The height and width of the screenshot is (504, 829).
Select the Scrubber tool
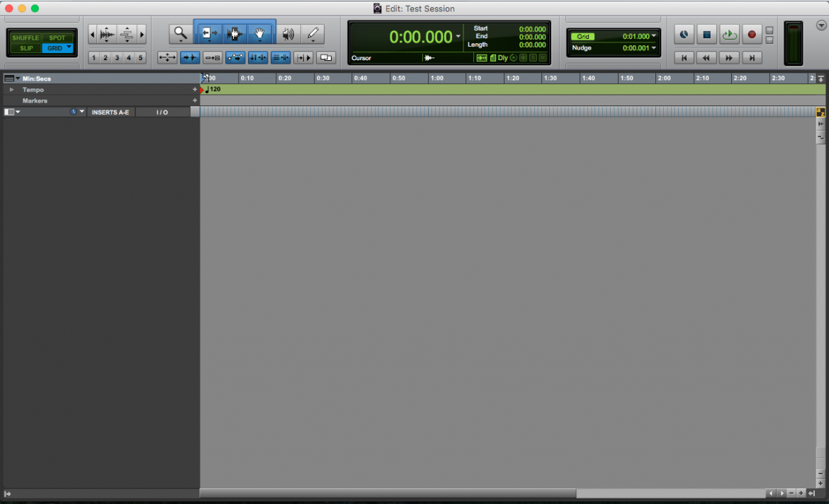pyautogui.click(x=288, y=33)
